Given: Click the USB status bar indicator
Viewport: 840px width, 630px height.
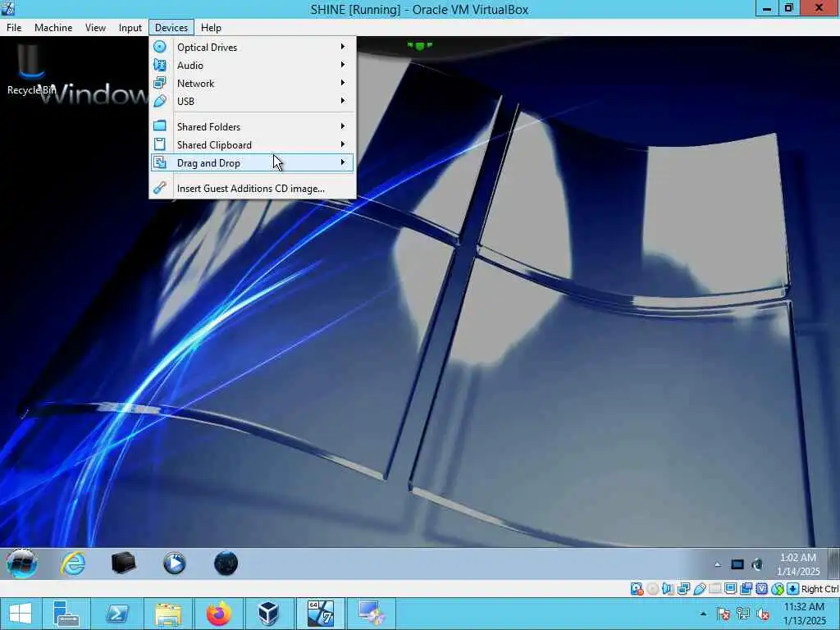Looking at the screenshot, I should 700,589.
